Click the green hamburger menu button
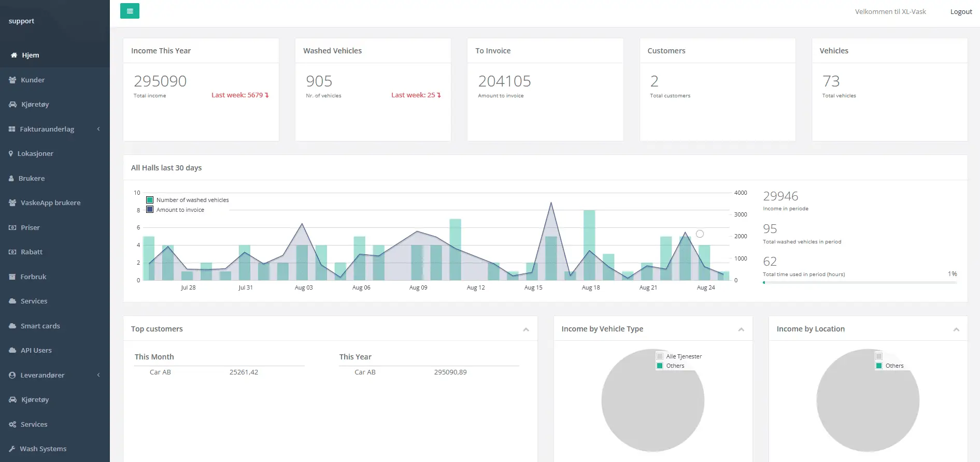Screen dimensions: 980x462 pyautogui.click(x=130, y=11)
